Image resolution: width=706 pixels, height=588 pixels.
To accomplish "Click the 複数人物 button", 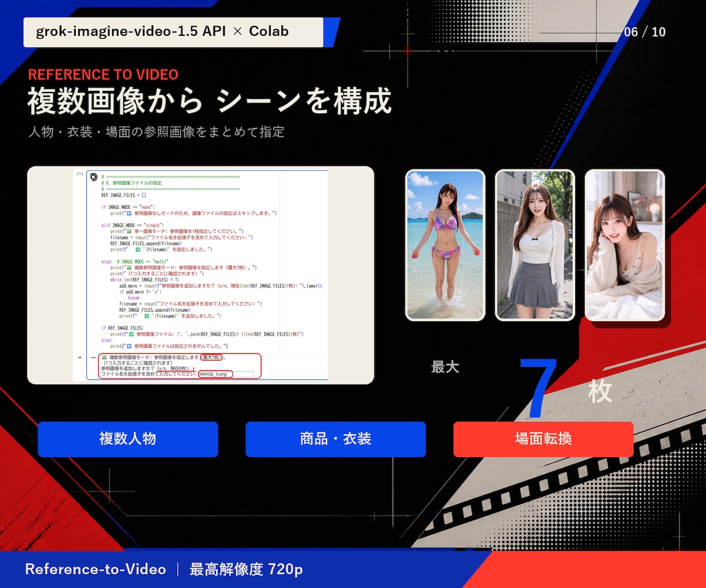I will tap(128, 439).
